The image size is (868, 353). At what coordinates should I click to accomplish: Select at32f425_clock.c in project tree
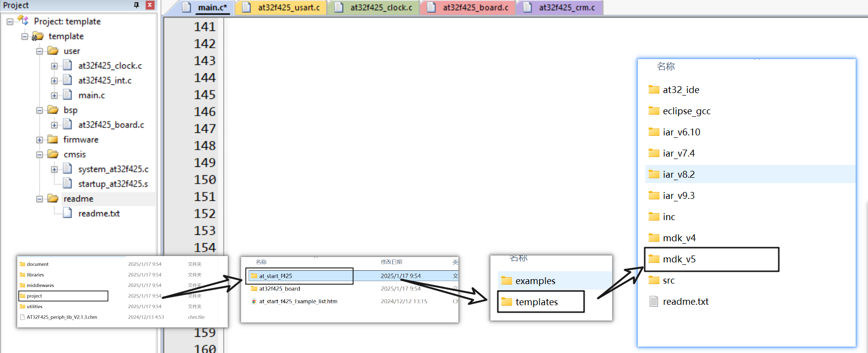[x=110, y=65]
